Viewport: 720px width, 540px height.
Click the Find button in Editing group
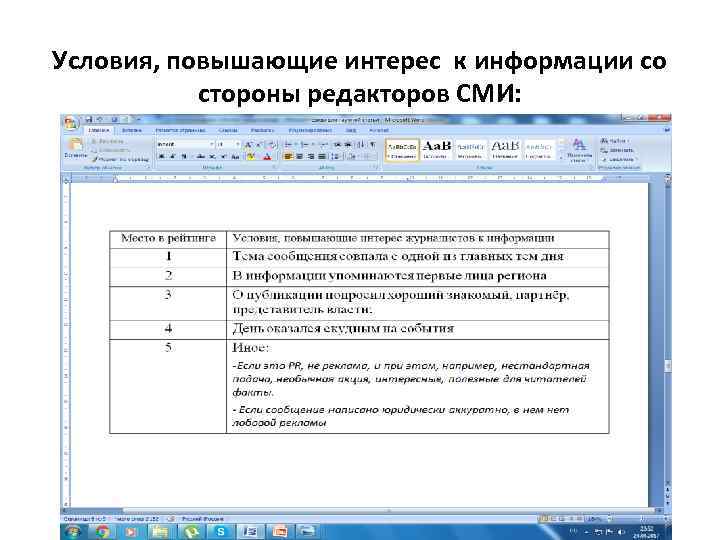(614, 141)
